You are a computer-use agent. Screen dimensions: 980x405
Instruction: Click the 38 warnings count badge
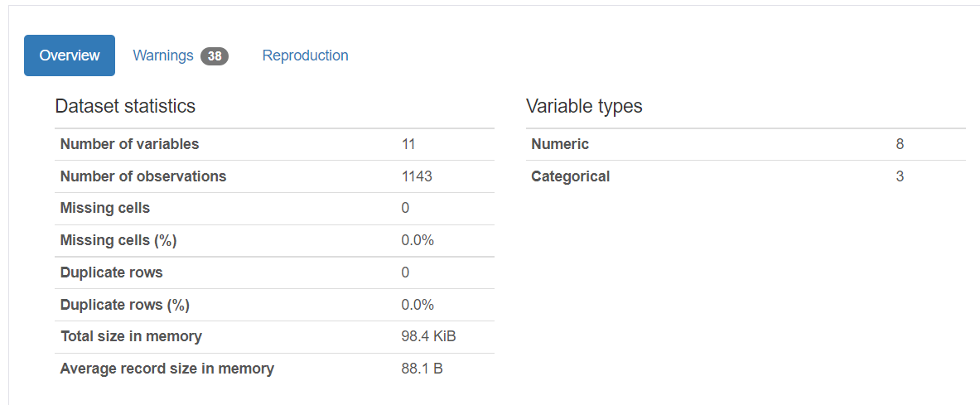(215, 56)
